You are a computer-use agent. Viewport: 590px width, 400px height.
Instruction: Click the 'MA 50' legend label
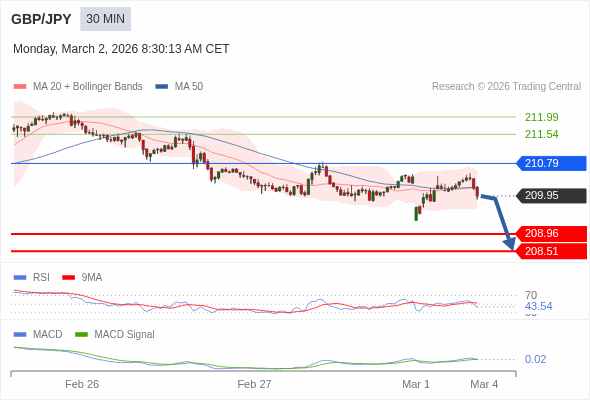[189, 87]
